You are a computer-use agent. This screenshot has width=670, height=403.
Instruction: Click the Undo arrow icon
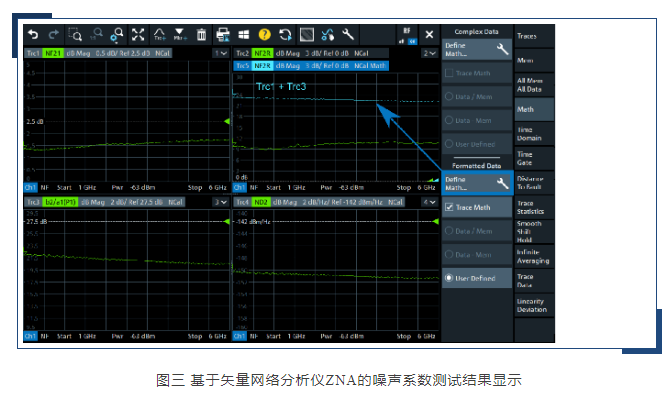[x=32, y=35]
